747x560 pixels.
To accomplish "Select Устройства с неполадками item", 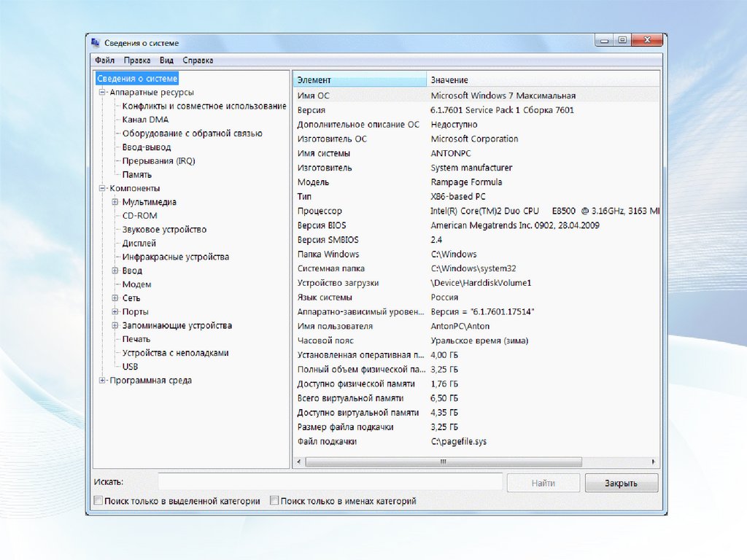I will tap(175, 353).
